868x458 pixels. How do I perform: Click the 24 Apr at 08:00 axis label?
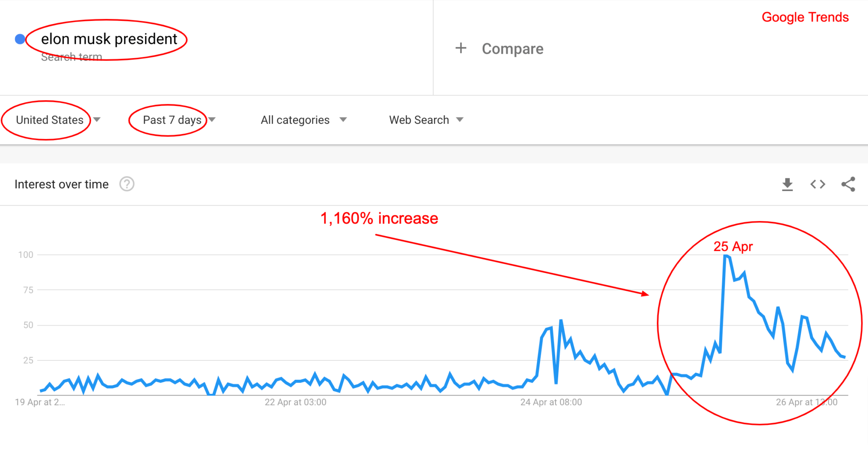[551, 402]
